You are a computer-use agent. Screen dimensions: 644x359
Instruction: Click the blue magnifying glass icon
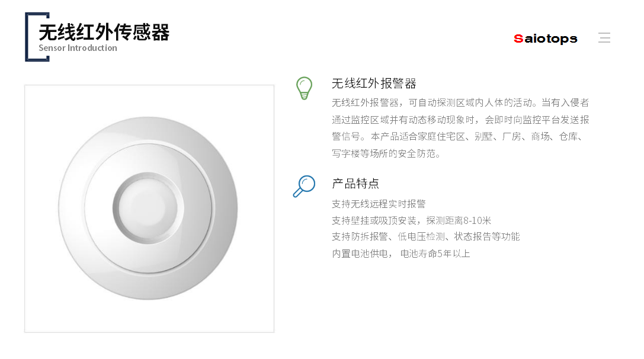point(304,186)
